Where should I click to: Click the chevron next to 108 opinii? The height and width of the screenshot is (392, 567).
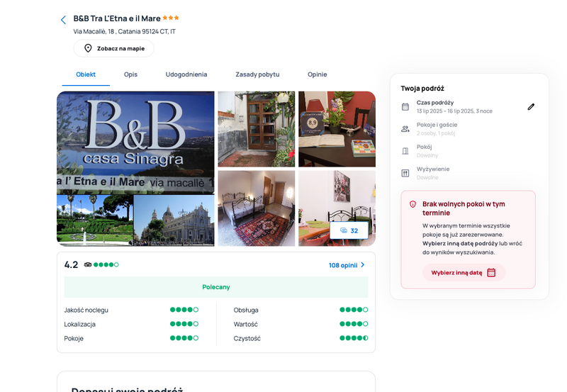pos(363,265)
